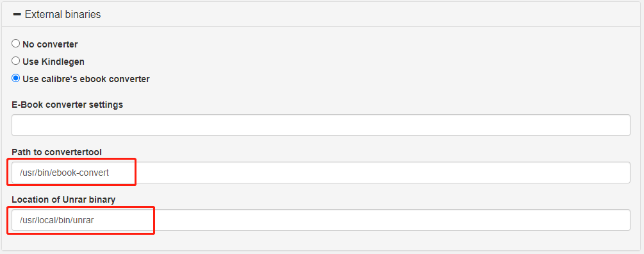
Task: Click Use calibre's ebook converter label
Action: click(86, 79)
